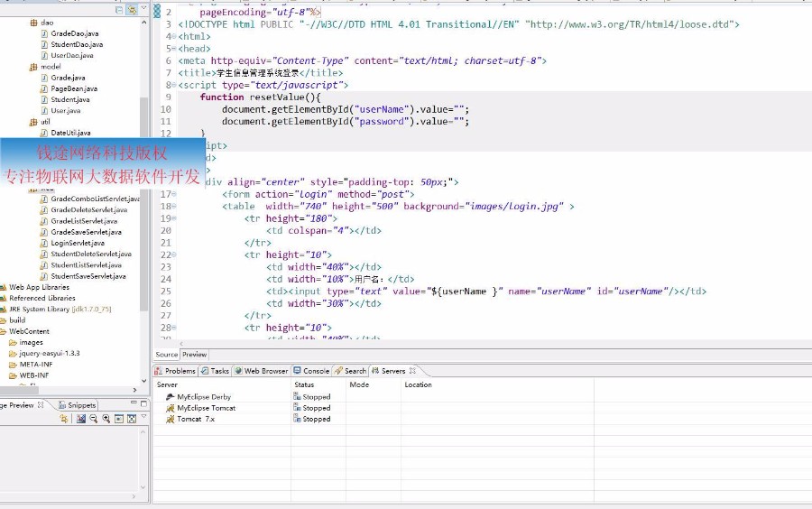Click the yellow sync icon in Image Preview
812x509 pixels.
point(64,419)
